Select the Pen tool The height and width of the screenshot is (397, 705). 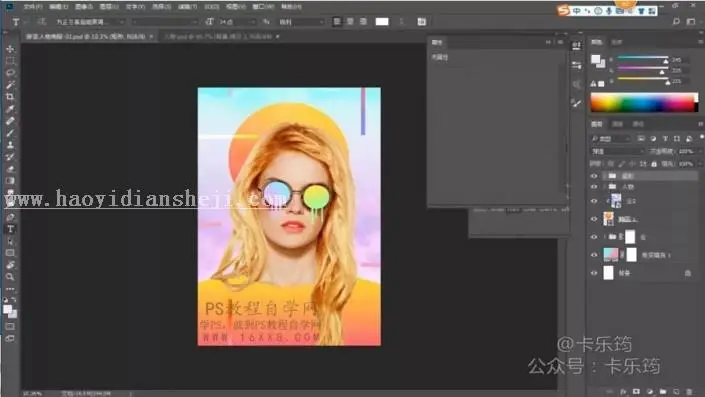tap(10, 217)
